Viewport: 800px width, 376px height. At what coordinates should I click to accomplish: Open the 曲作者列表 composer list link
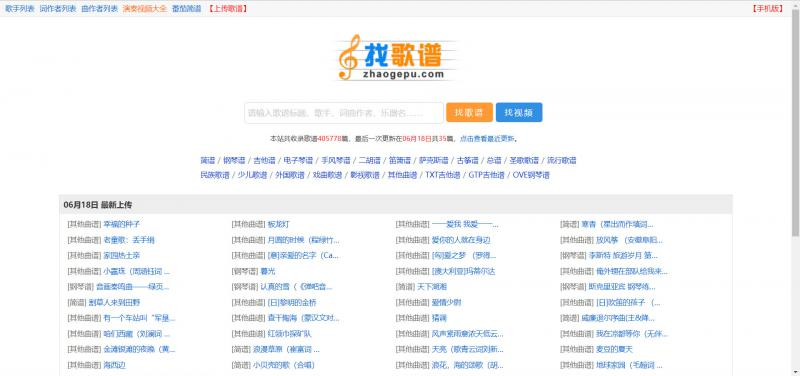pos(99,9)
